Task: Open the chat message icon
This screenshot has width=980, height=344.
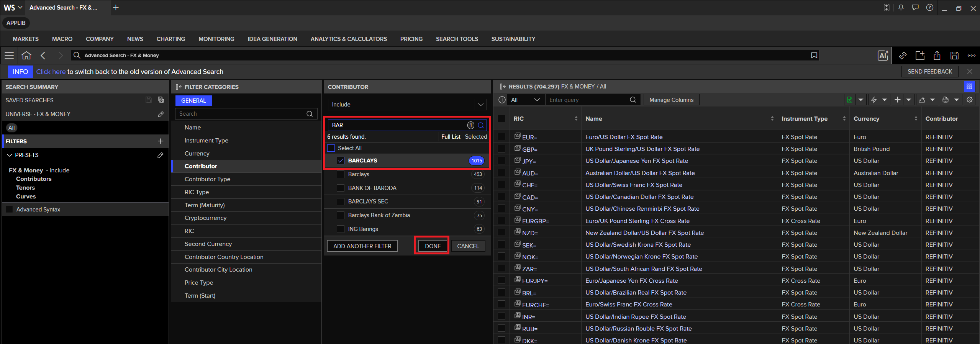Action: point(915,8)
